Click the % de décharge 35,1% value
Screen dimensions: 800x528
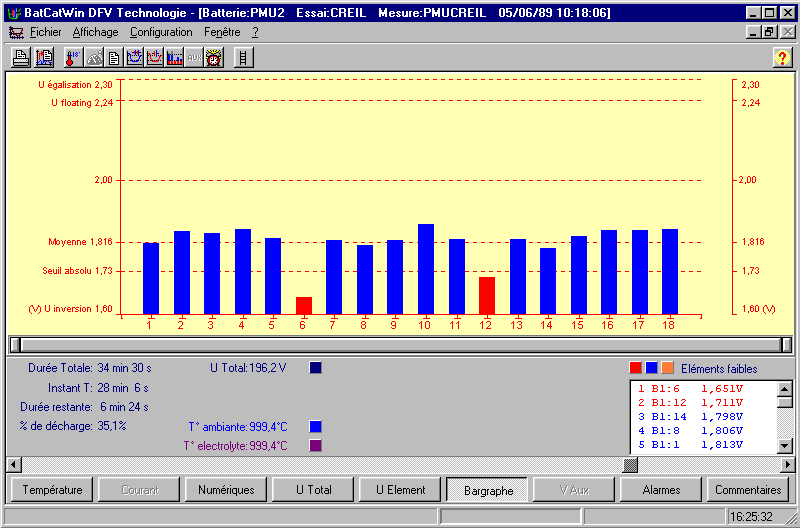tap(112, 426)
